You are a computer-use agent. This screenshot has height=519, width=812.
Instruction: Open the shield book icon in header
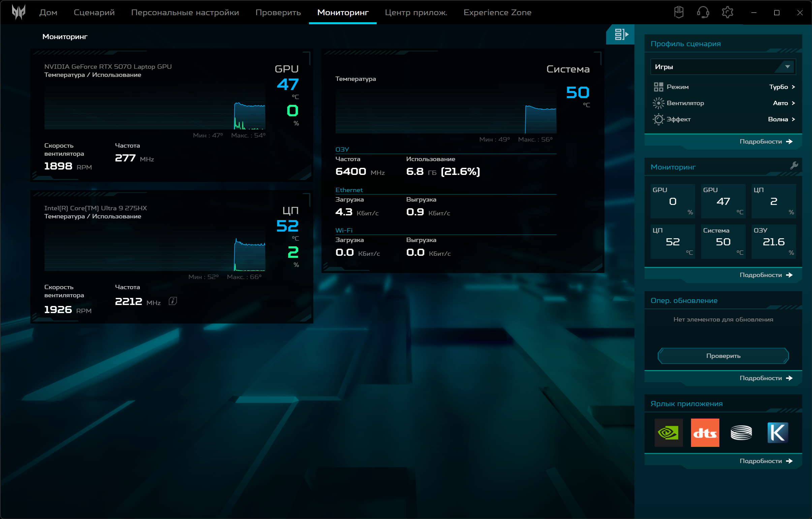(679, 12)
